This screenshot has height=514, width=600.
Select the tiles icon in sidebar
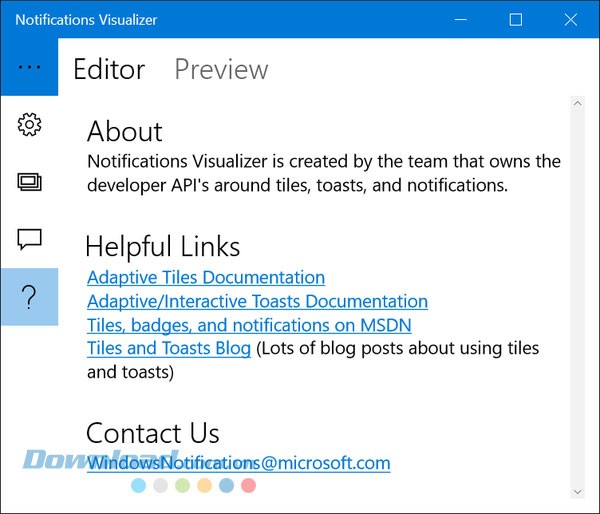pos(29,182)
